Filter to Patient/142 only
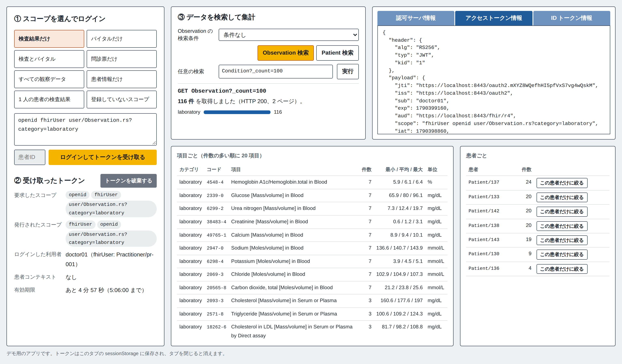 click(x=562, y=212)
